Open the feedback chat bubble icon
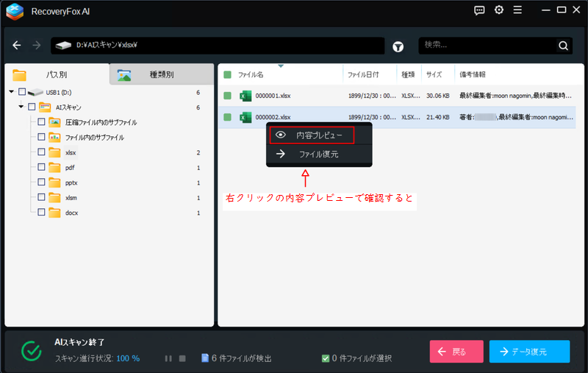Screen dimensions: 588x373 tap(479, 10)
